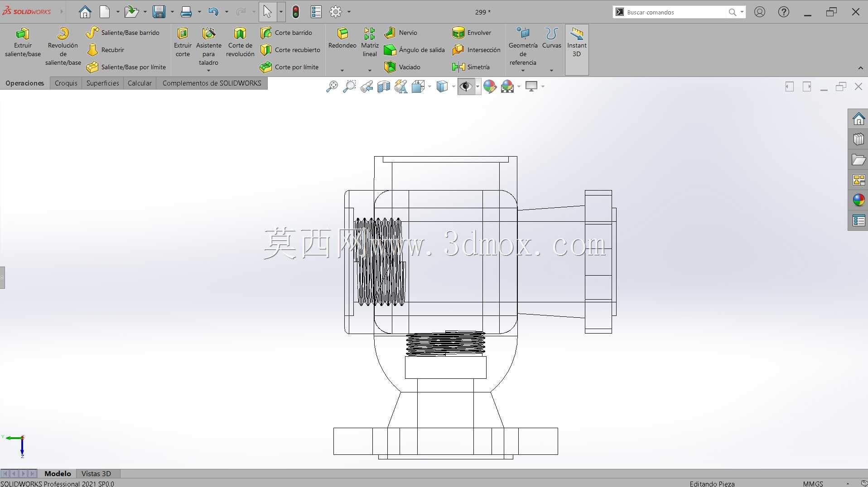Choose the Nervio rib tool
Viewport: 868px width, 487px height.
coord(401,33)
